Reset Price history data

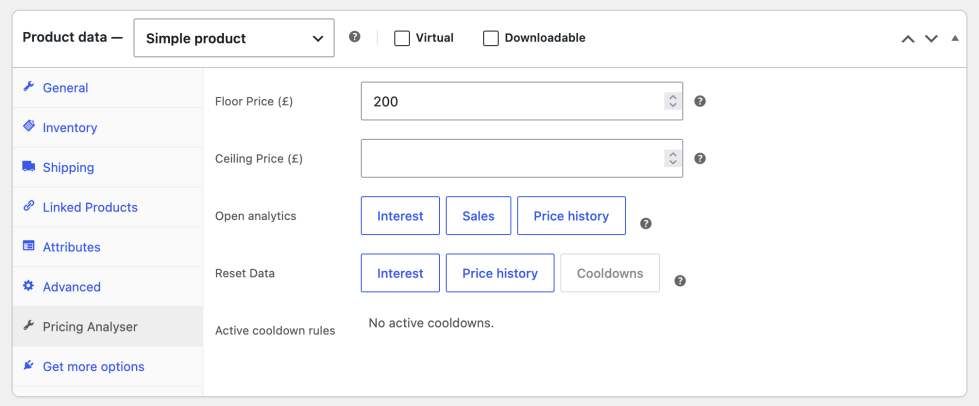click(500, 273)
